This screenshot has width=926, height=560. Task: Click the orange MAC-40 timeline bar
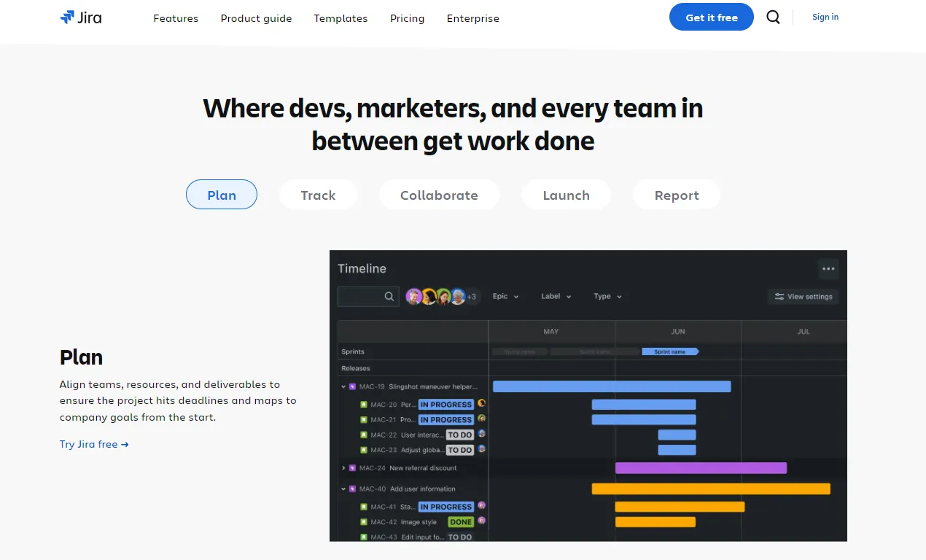click(711, 489)
